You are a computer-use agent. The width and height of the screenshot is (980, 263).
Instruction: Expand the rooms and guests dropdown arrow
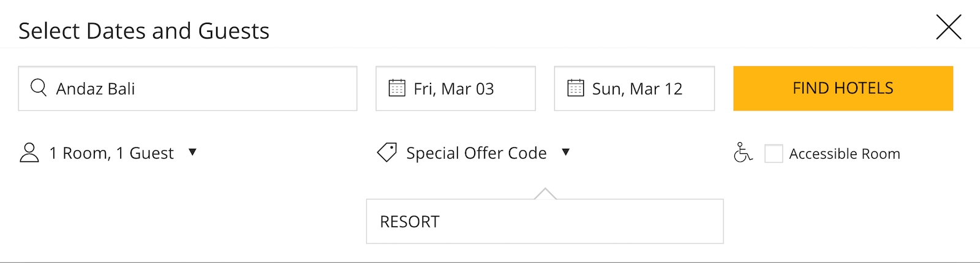(x=192, y=152)
